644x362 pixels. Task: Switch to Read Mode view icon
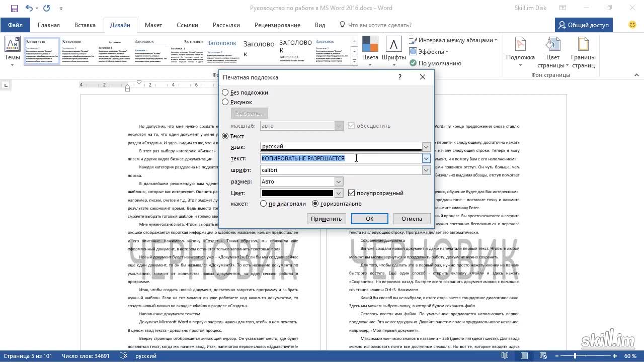[x=505, y=356]
